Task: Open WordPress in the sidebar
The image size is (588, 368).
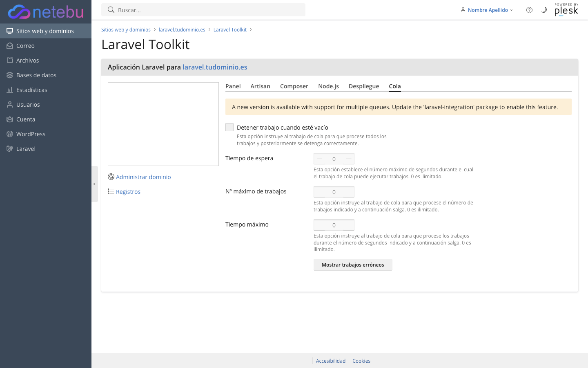Action: (x=46, y=134)
